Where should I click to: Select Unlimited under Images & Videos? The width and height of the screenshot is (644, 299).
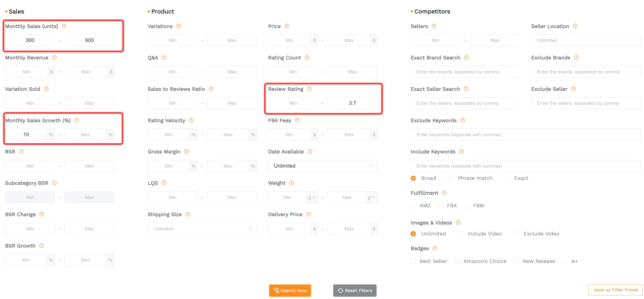click(x=413, y=234)
